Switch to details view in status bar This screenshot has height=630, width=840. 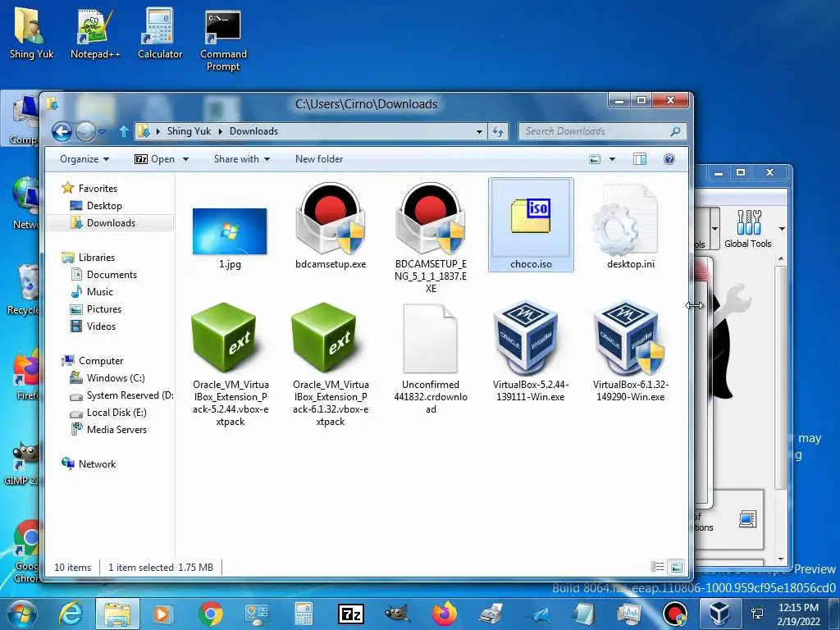point(657,567)
